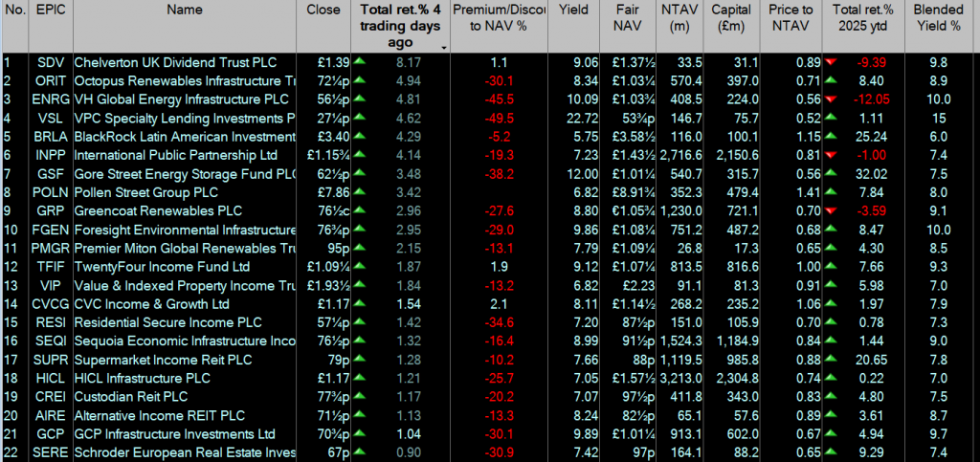Image resolution: width=980 pixels, height=462 pixels.
Task: Click the red down arrow in Greencoat Renewables' ytd return
Action: coord(832,208)
